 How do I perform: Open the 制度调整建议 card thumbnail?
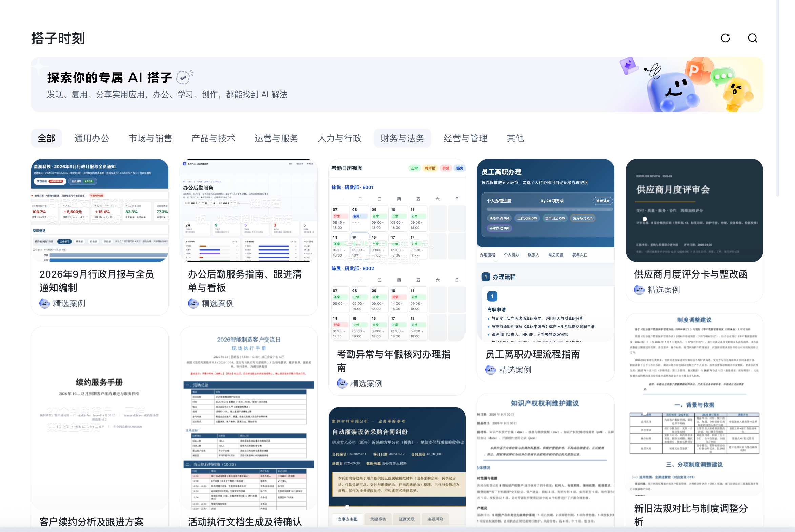pyautogui.click(x=694, y=405)
